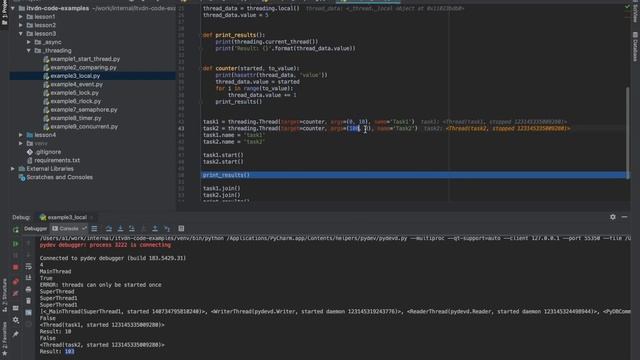Toggle soft-wrap in console output
640x360 pixels.
28,267
